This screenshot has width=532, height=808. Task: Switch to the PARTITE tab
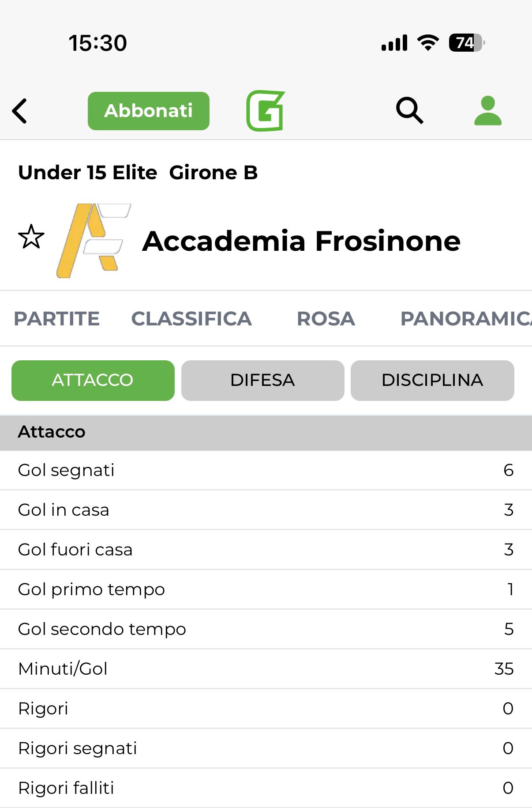click(57, 319)
